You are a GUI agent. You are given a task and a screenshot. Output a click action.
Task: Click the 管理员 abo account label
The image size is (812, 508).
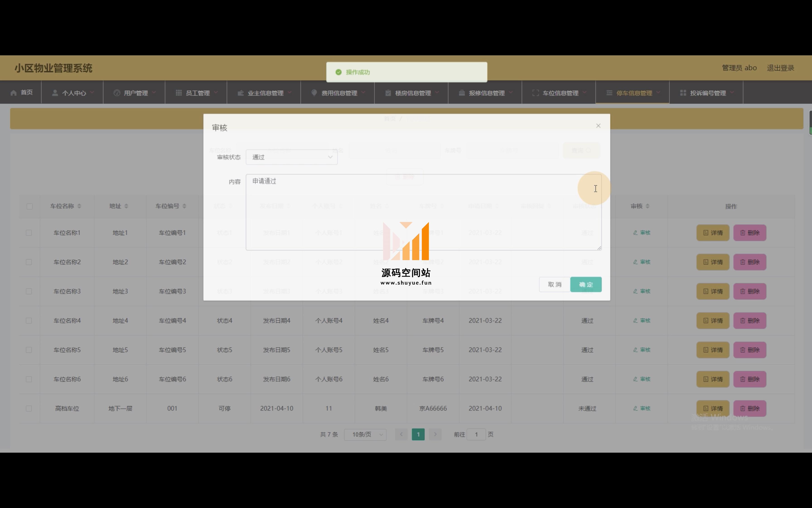(x=739, y=68)
